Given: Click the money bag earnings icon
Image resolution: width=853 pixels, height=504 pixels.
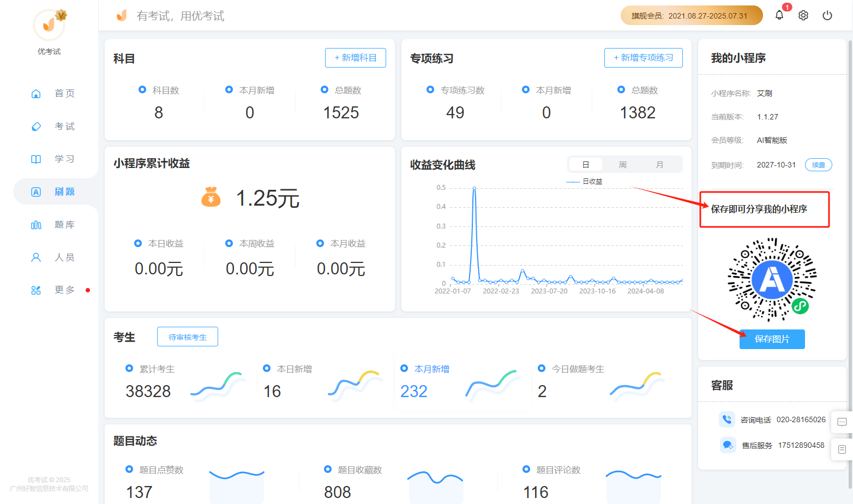Looking at the screenshot, I should pyautogui.click(x=211, y=197).
